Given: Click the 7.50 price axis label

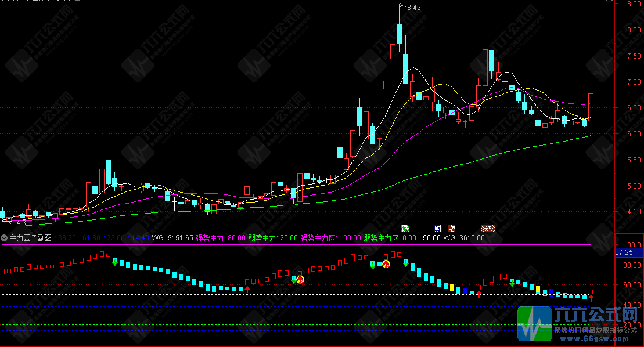Looking at the screenshot, I should pyautogui.click(x=634, y=56).
